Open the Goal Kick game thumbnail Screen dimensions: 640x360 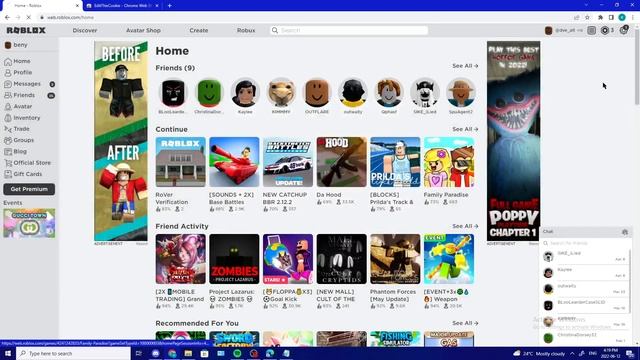[x=288, y=259]
